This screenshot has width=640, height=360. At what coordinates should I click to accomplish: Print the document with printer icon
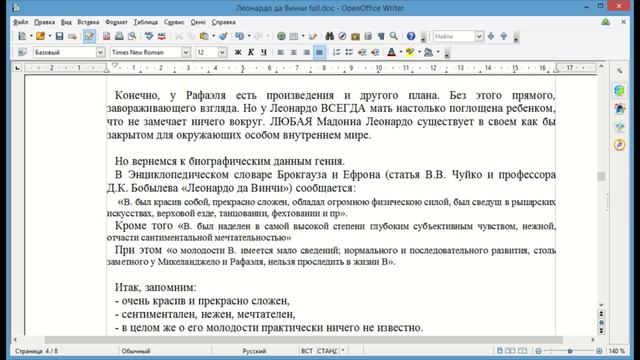[119, 36]
